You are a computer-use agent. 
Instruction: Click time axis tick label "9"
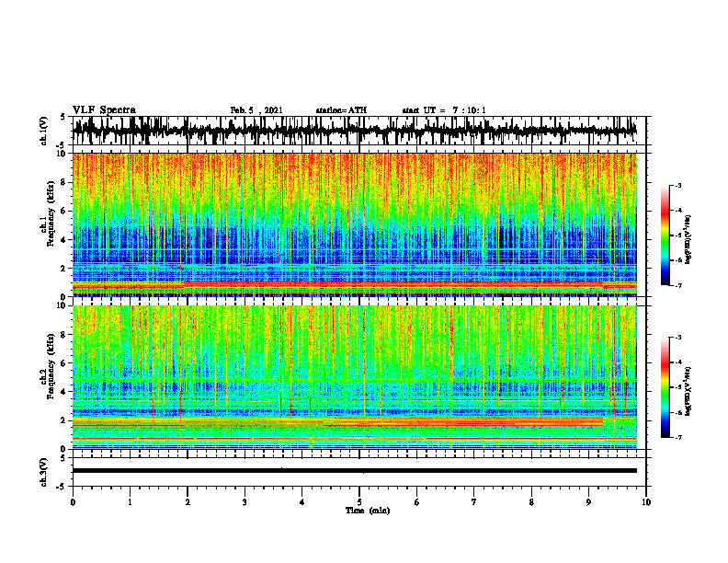pos(588,502)
